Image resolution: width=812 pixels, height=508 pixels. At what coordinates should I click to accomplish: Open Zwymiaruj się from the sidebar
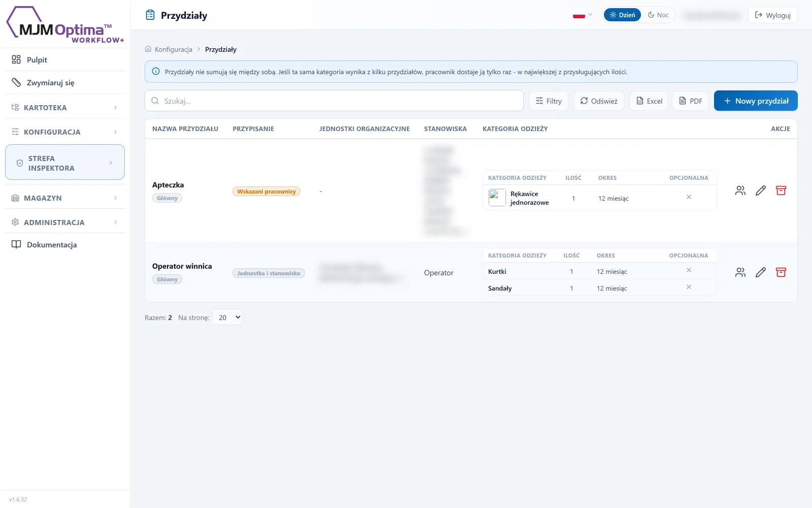pyautogui.click(x=65, y=83)
